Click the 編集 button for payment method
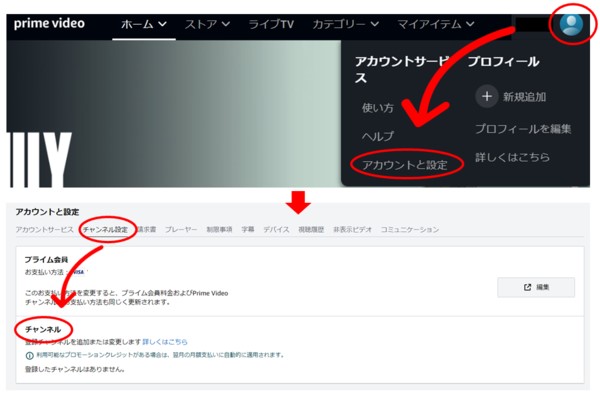 tap(536, 287)
